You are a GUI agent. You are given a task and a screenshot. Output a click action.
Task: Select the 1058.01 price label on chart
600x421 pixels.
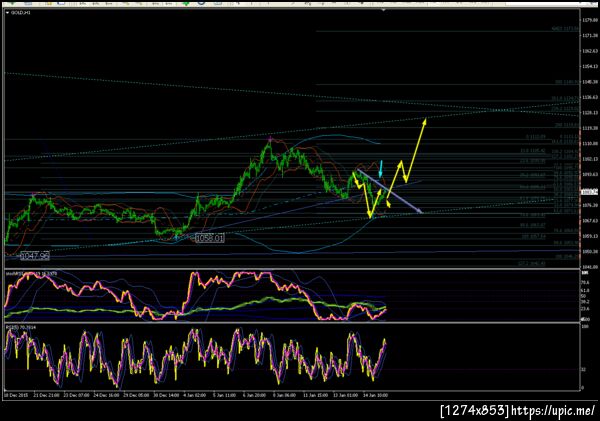point(209,238)
